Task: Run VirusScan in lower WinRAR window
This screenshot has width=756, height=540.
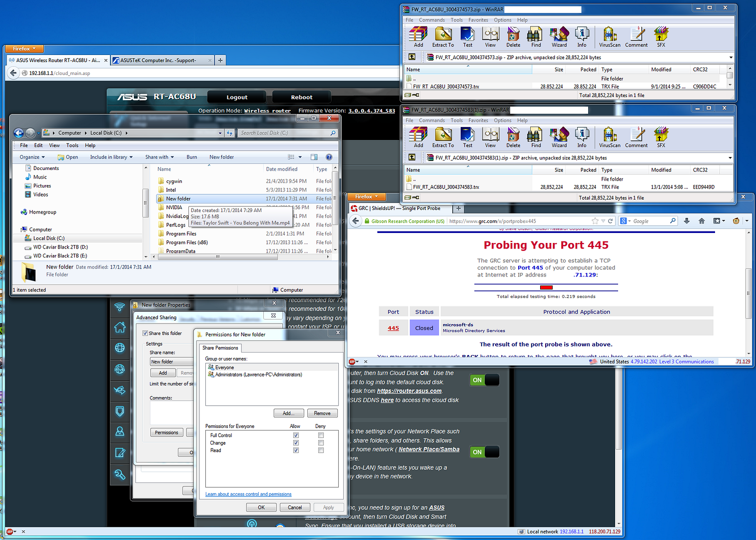Action: (610, 136)
